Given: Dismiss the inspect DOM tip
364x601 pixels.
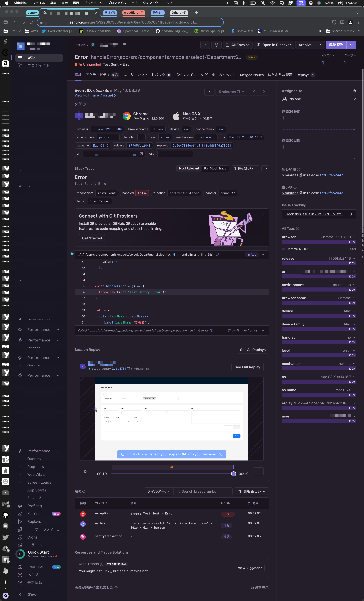Looking at the screenshot, I should coord(220,454).
